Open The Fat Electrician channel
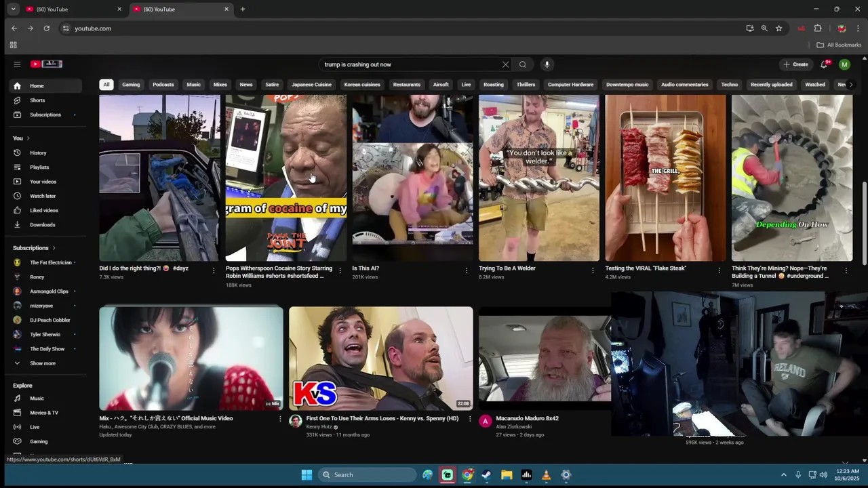The height and width of the screenshot is (488, 868). tap(45, 262)
